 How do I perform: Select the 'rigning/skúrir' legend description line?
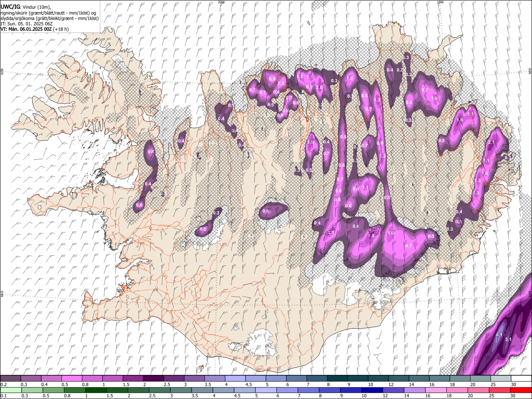tap(48, 13)
